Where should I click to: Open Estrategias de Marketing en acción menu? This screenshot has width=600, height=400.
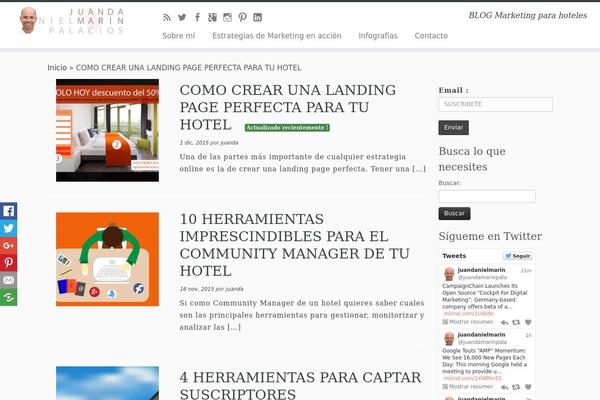pyautogui.click(x=277, y=36)
